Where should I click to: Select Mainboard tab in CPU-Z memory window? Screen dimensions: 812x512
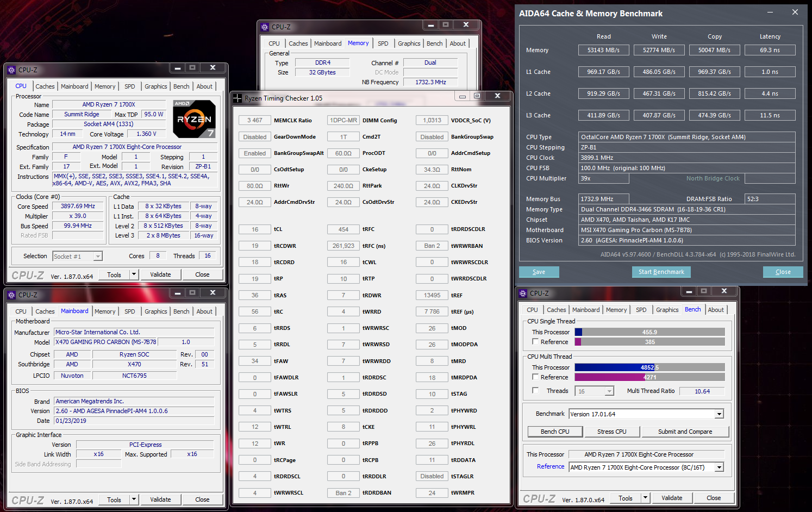point(328,43)
